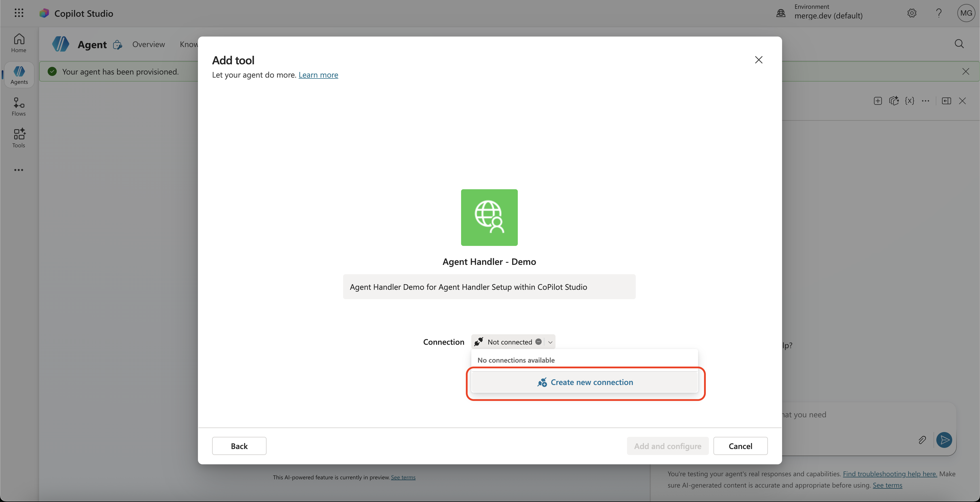Open the help question mark
This screenshot has width=980, height=502.
point(939,13)
